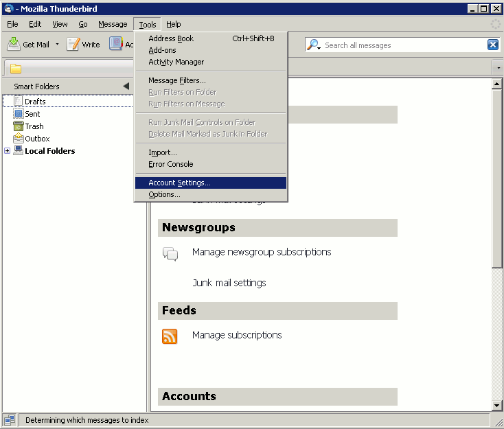
Task: Click the Smart Folders header label
Action: point(36,86)
